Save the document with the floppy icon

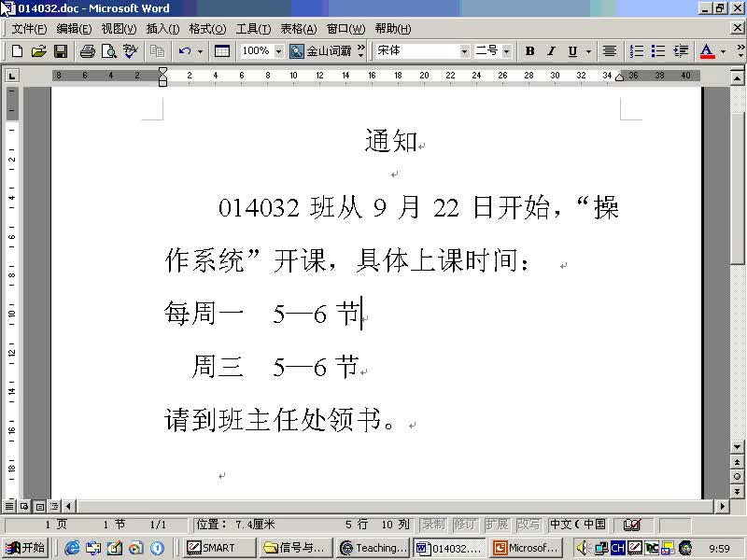coord(61,51)
